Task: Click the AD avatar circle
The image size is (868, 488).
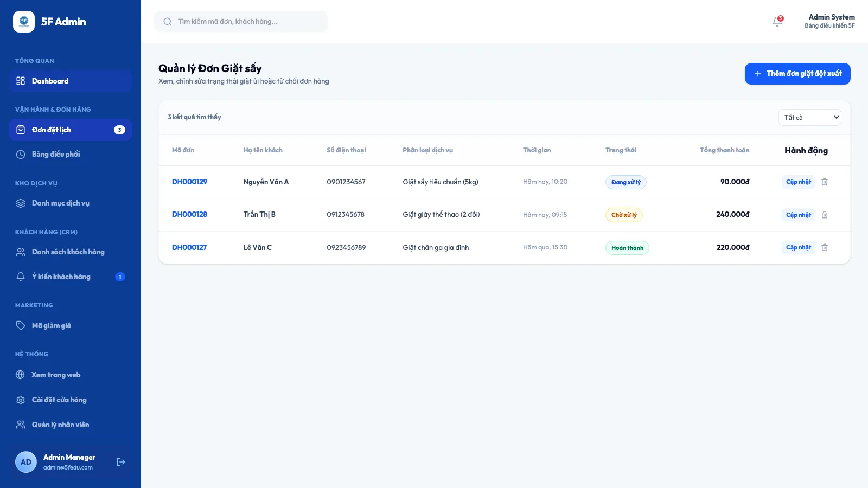Action: point(26,462)
